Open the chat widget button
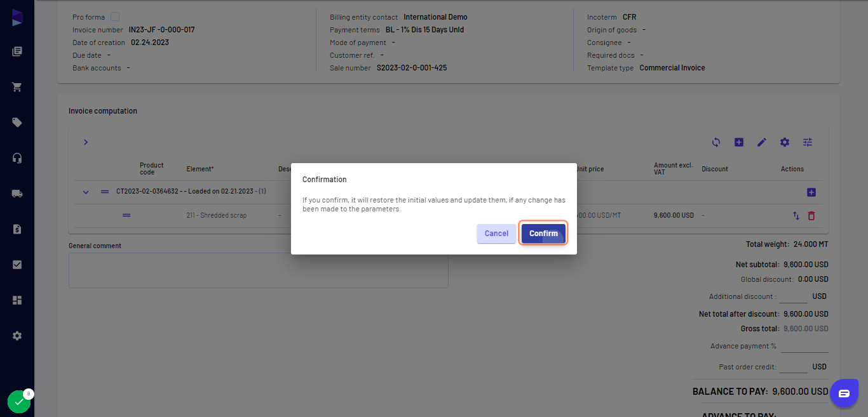 pyautogui.click(x=844, y=394)
